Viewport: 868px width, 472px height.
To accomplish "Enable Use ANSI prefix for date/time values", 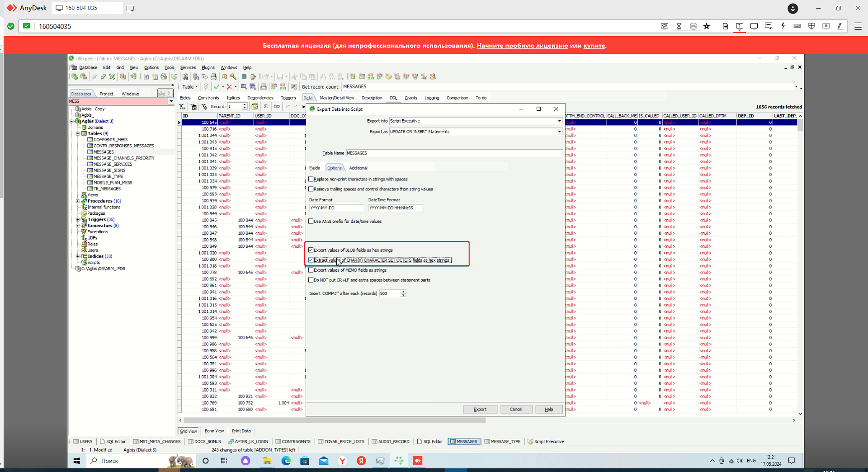I will tap(311, 222).
